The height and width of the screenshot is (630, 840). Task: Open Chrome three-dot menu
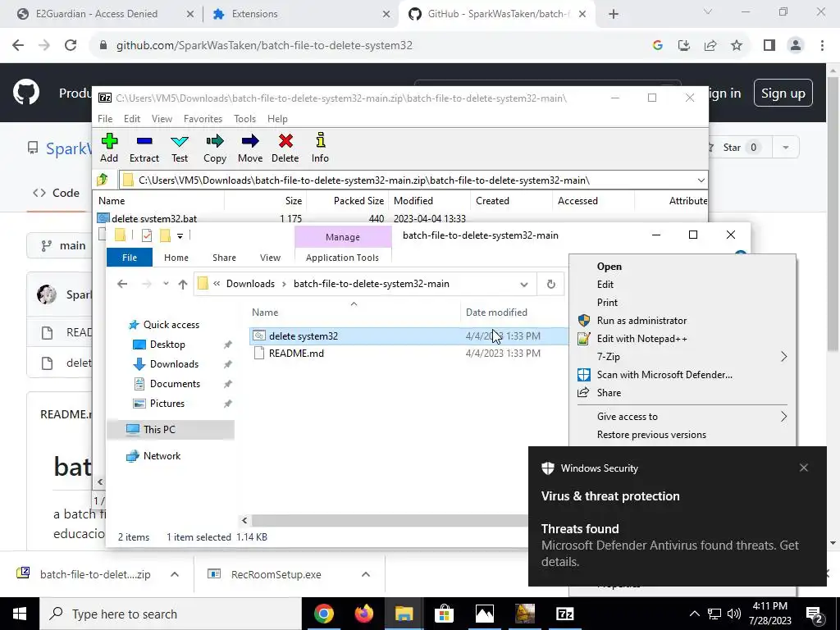pos(822,45)
